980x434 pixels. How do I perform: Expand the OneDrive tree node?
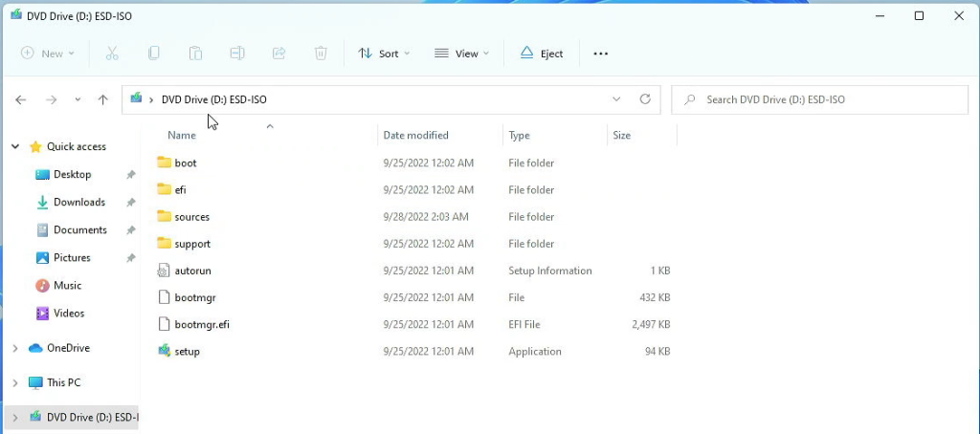(x=15, y=349)
